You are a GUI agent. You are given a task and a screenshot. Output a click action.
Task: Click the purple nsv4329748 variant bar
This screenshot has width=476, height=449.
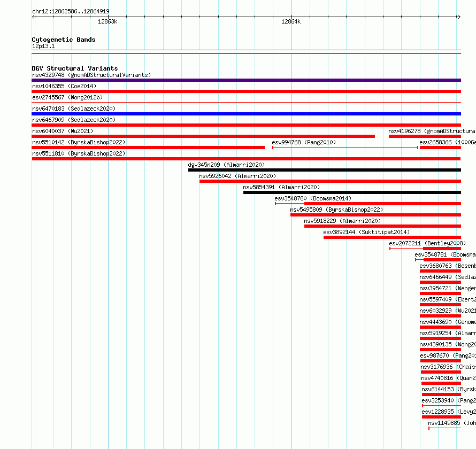click(x=246, y=80)
